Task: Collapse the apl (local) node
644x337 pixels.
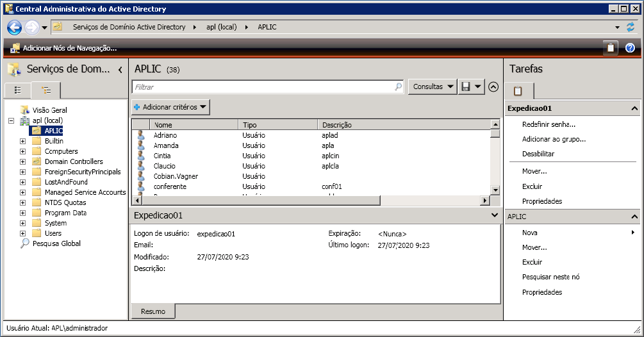Action: (x=12, y=120)
